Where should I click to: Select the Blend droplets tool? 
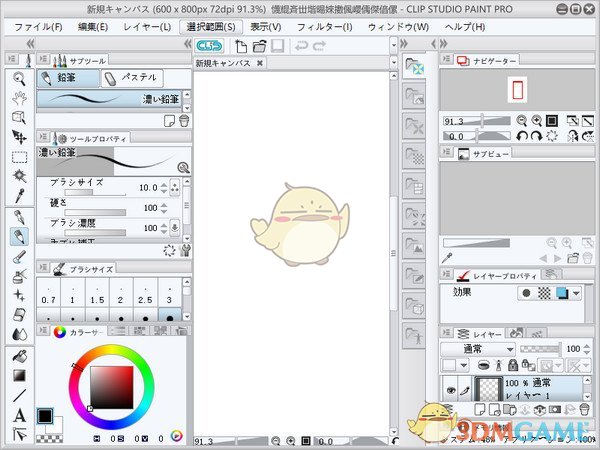click(19, 334)
